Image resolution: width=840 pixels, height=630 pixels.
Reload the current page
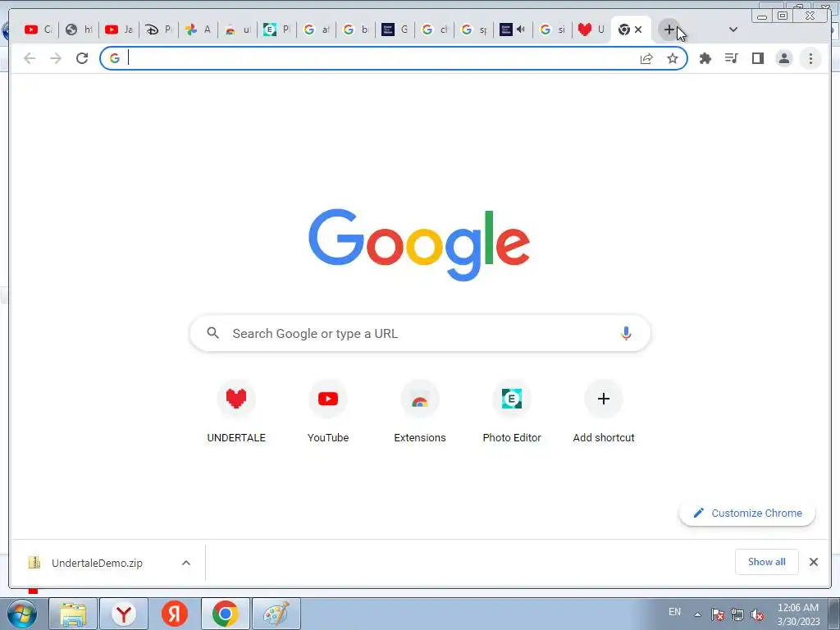pyautogui.click(x=82, y=58)
